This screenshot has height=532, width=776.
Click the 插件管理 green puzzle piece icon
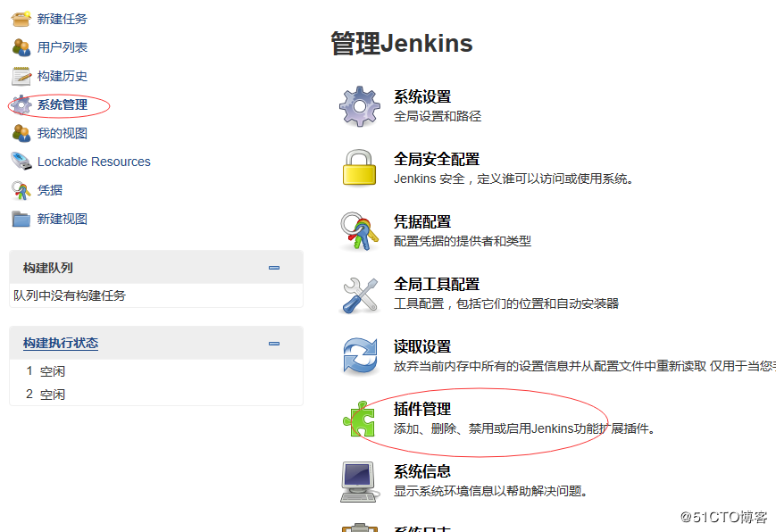(360, 420)
